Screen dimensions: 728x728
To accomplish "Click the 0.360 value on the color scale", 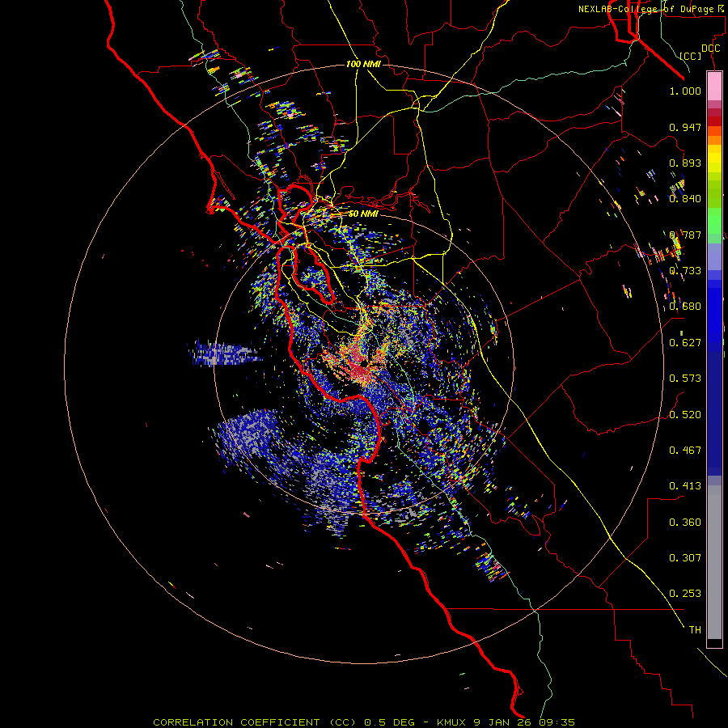I will point(685,523).
